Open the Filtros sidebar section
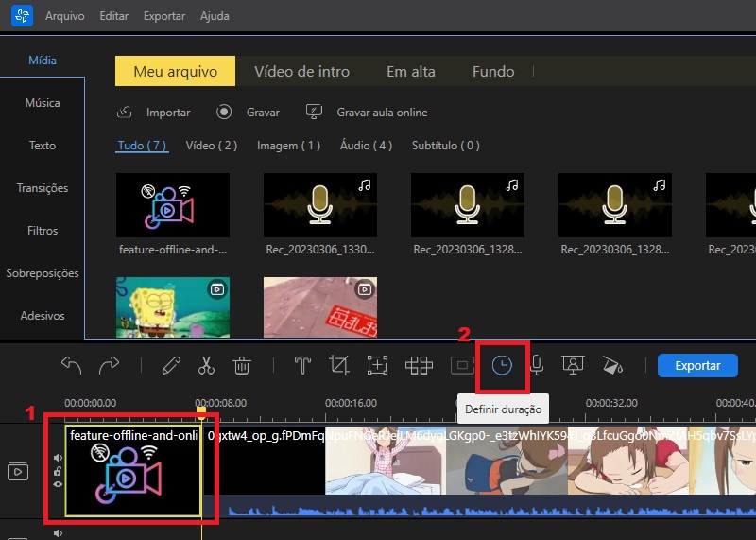The image size is (756, 540). pos(43,230)
